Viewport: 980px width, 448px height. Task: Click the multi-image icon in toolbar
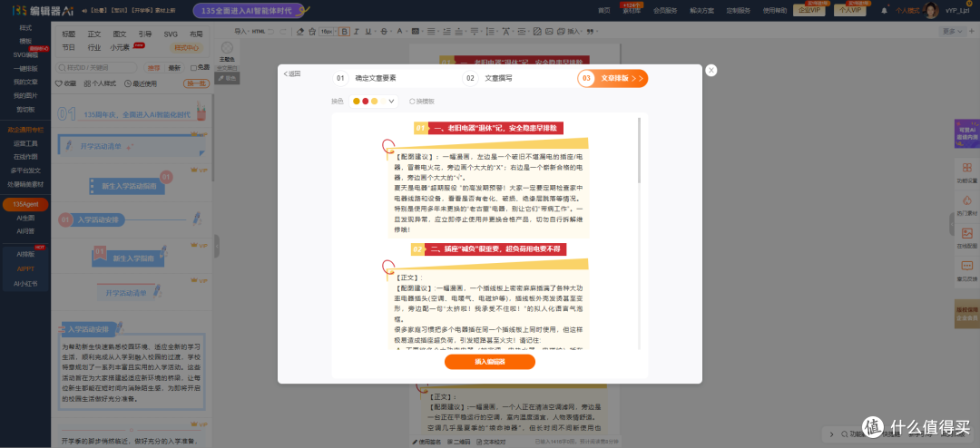click(562, 31)
